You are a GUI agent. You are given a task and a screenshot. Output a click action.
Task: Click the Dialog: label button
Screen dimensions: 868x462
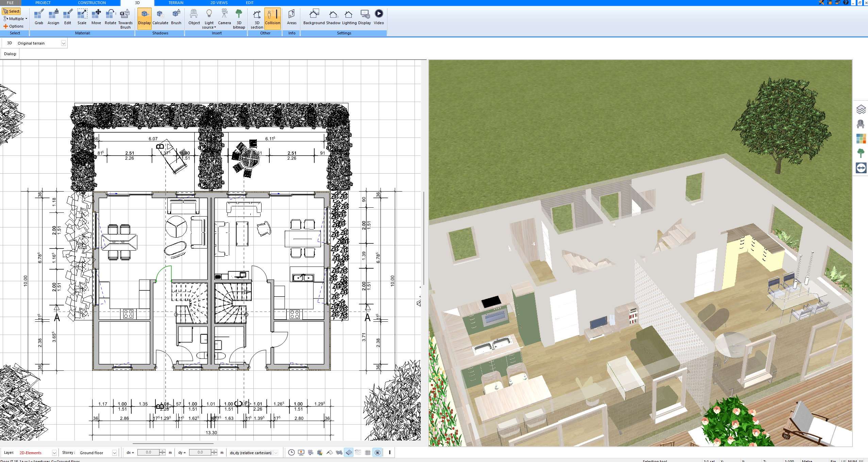pos(10,54)
